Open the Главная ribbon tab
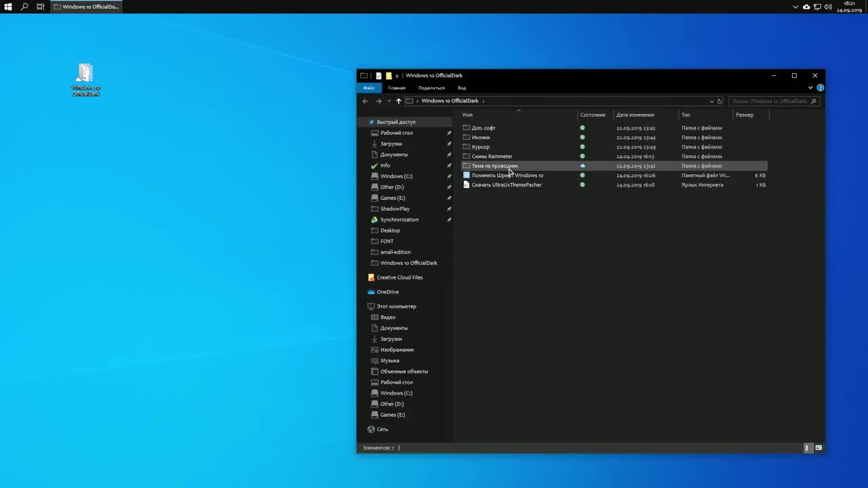 (x=397, y=87)
